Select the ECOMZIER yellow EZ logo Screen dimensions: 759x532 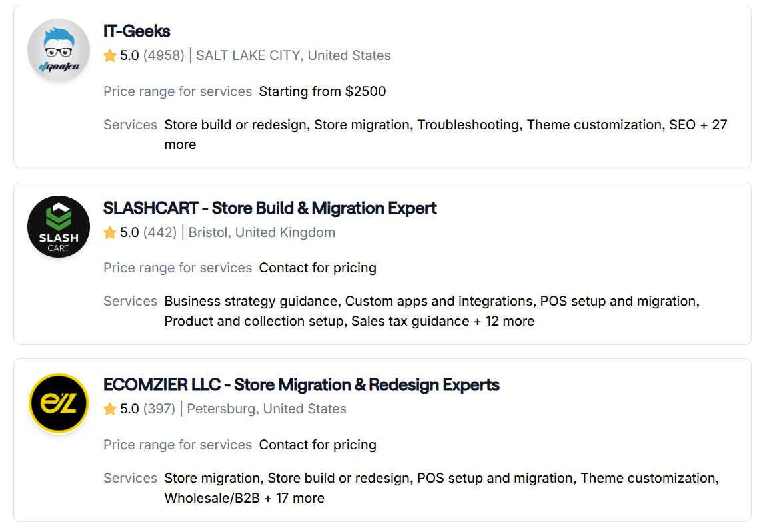pyautogui.click(x=59, y=403)
